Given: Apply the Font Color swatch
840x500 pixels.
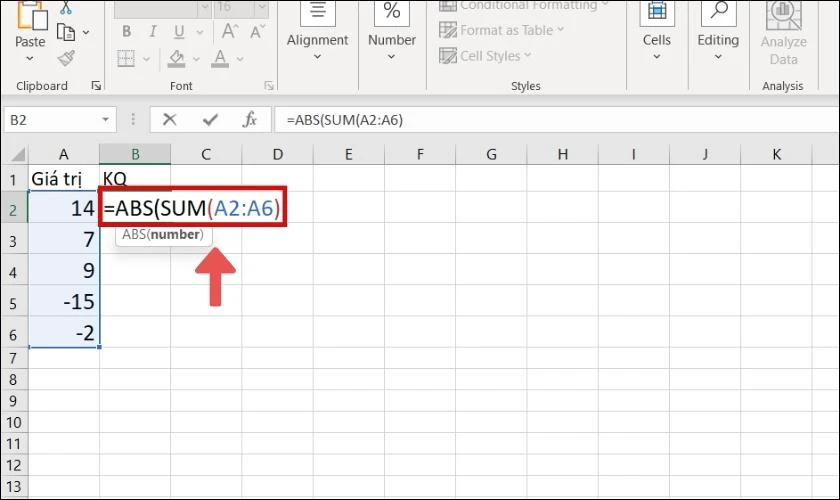Looking at the screenshot, I should click(x=220, y=58).
